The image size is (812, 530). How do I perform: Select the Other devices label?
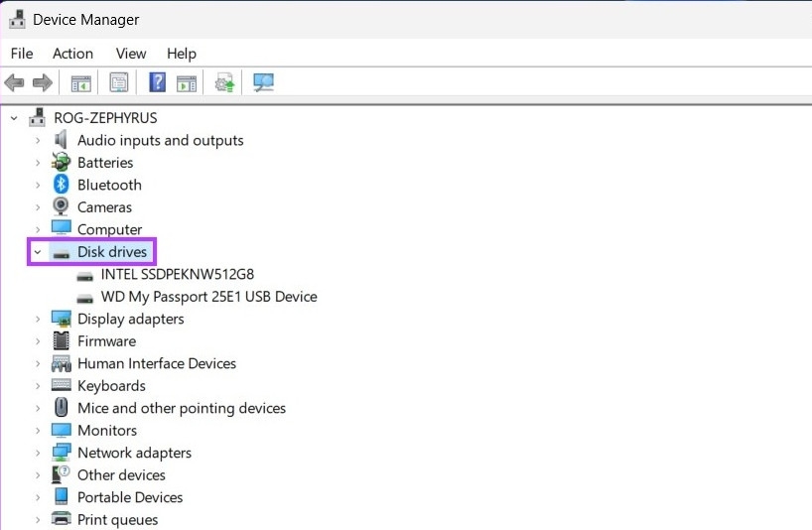point(122,474)
